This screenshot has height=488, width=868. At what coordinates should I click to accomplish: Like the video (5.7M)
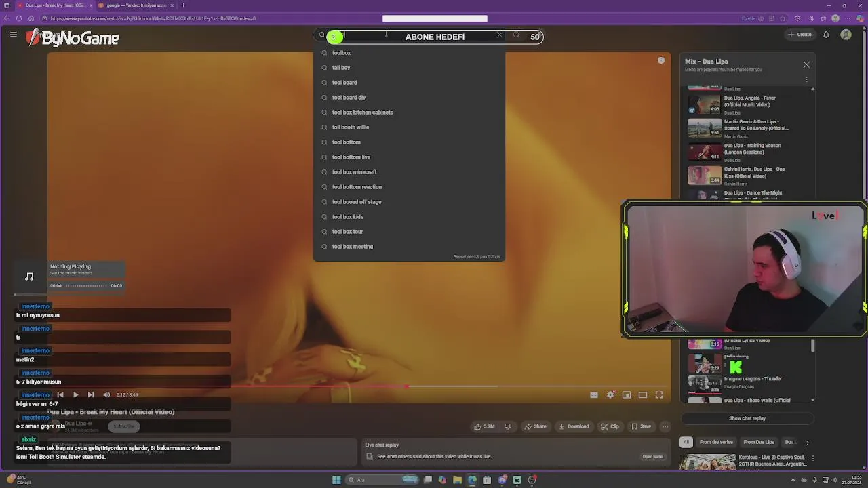pos(484,426)
